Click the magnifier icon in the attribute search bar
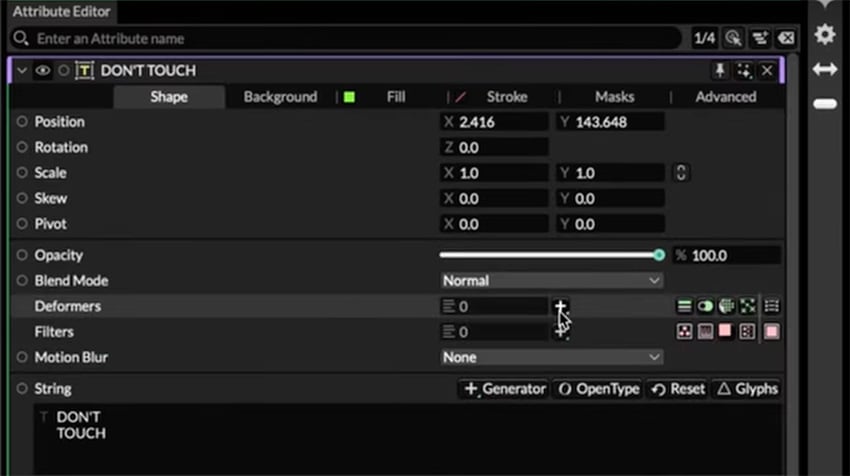This screenshot has width=850, height=476. coord(21,38)
